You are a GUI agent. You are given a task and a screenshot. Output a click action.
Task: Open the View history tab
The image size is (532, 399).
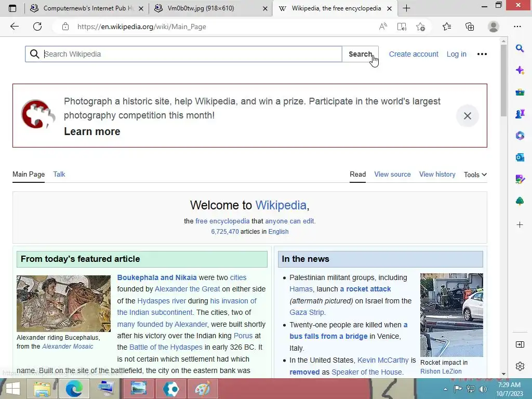point(437,175)
